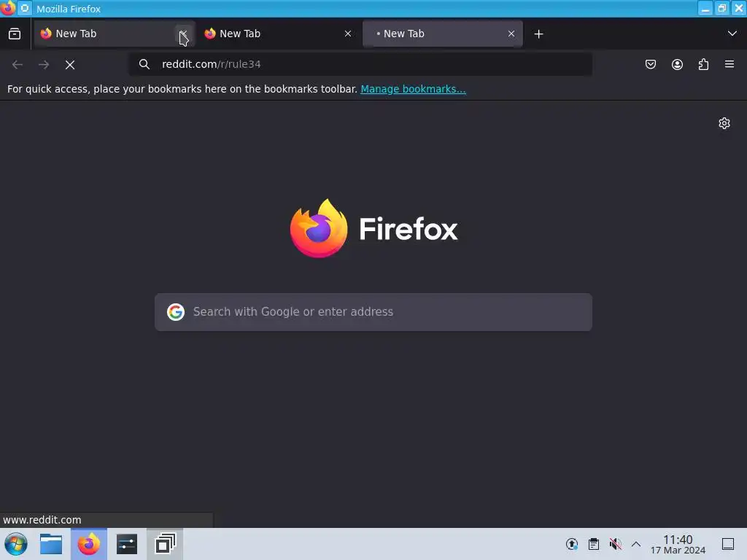Screen dimensions: 747x560
Task: Open the start menu launcher
Action: tap(16, 544)
